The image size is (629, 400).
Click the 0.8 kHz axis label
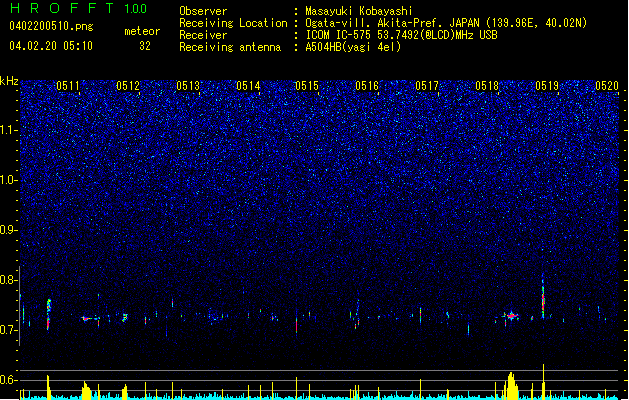click(x=9, y=280)
